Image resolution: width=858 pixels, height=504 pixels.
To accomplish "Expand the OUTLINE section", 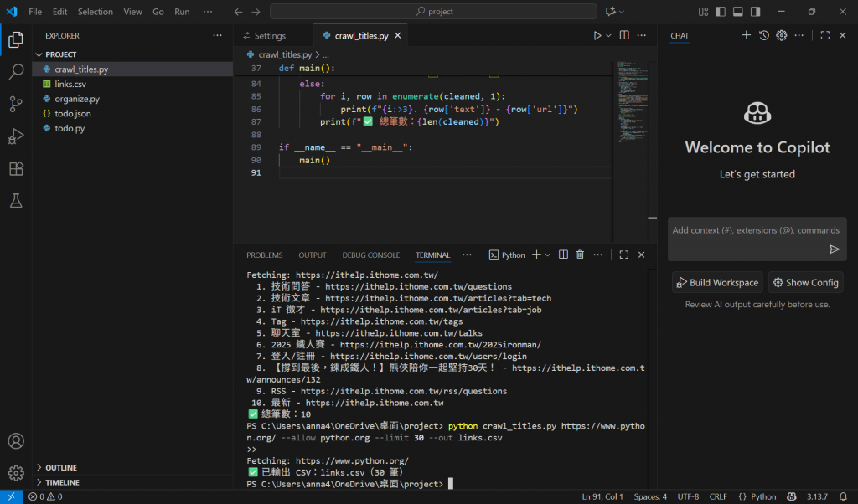I will [x=61, y=468].
